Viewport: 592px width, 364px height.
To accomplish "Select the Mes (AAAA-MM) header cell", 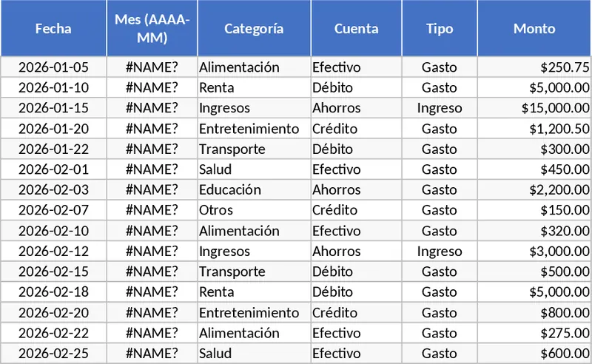I will (152, 29).
